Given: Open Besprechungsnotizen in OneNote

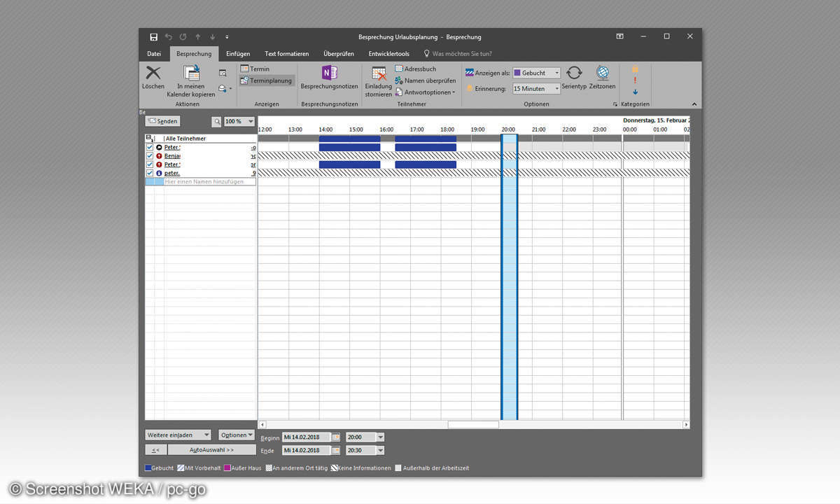Looking at the screenshot, I should [x=329, y=78].
